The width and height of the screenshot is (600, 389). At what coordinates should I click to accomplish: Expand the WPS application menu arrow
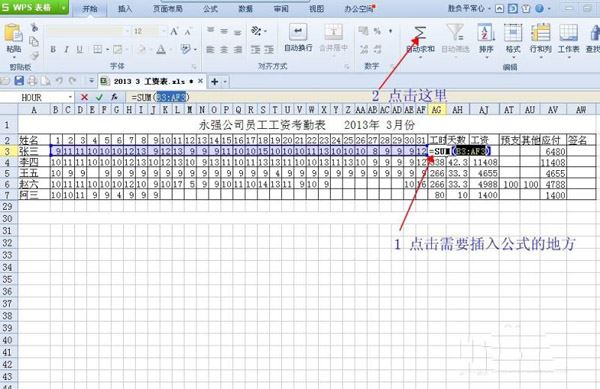pyautogui.click(x=63, y=8)
